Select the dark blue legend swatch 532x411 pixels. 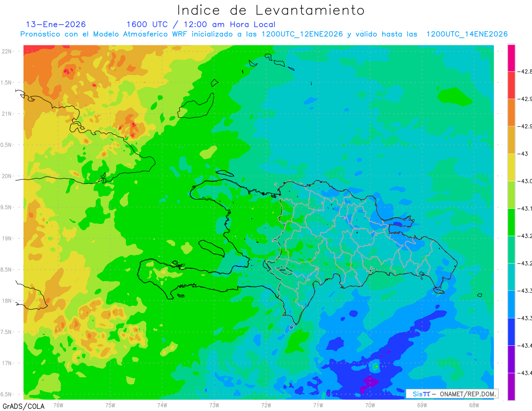(511, 332)
